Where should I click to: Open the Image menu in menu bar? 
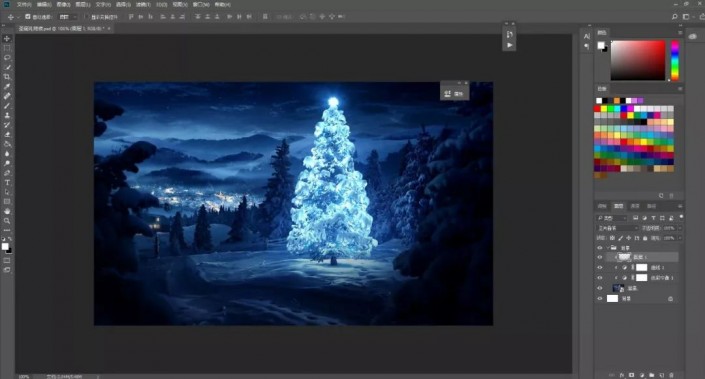63,4
